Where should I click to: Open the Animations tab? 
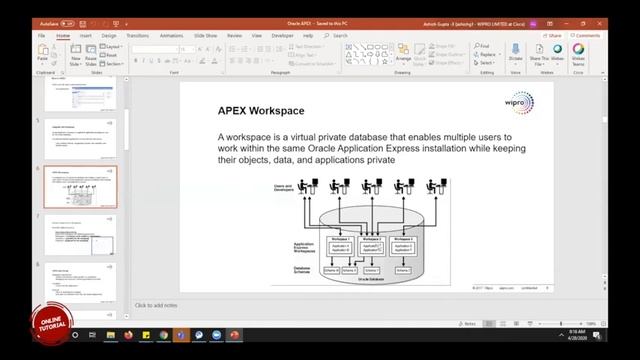pyautogui.click(x=171, y=36)
